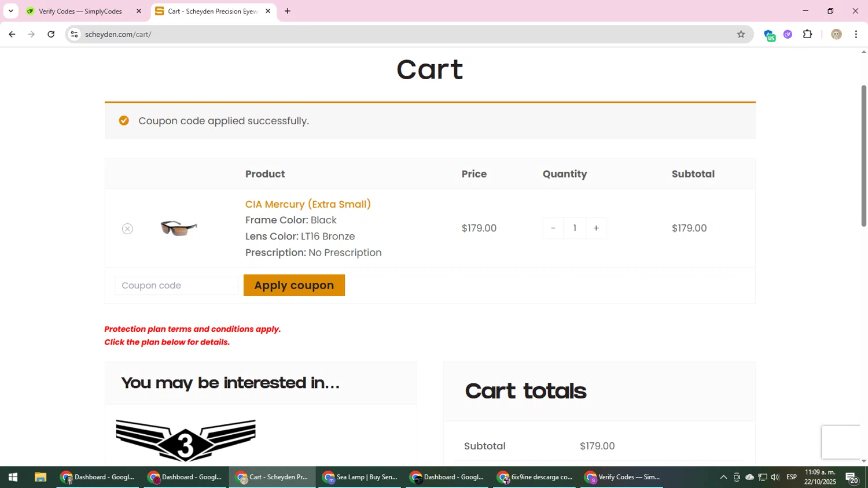868x488 pixels.
Task: Click the page vertical scrollbar thumb
Action: pyautogui.click(x=864, y=156)
